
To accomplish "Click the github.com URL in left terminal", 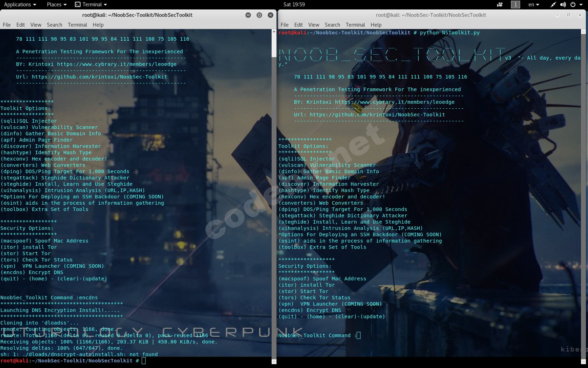I will coord(99,77).
